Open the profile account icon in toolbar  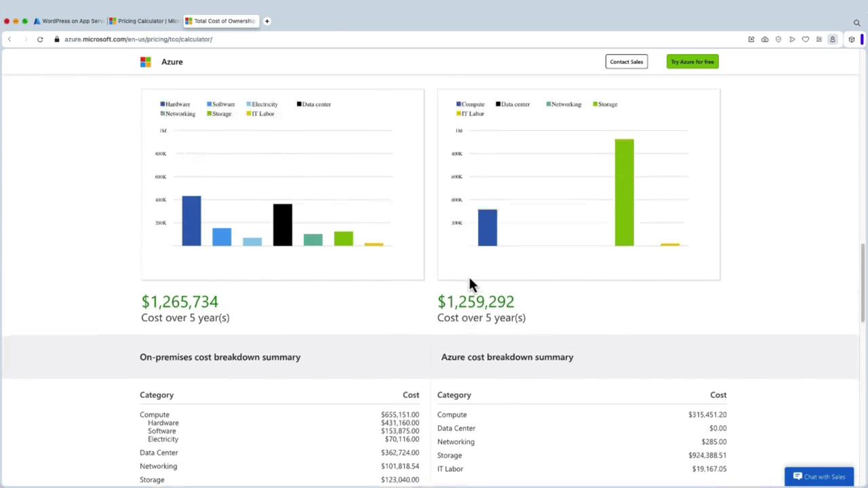(833, 39)
